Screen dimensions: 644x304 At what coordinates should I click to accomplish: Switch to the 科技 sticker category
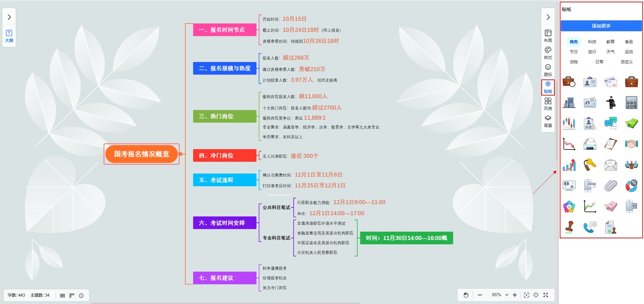pos(592,42)
